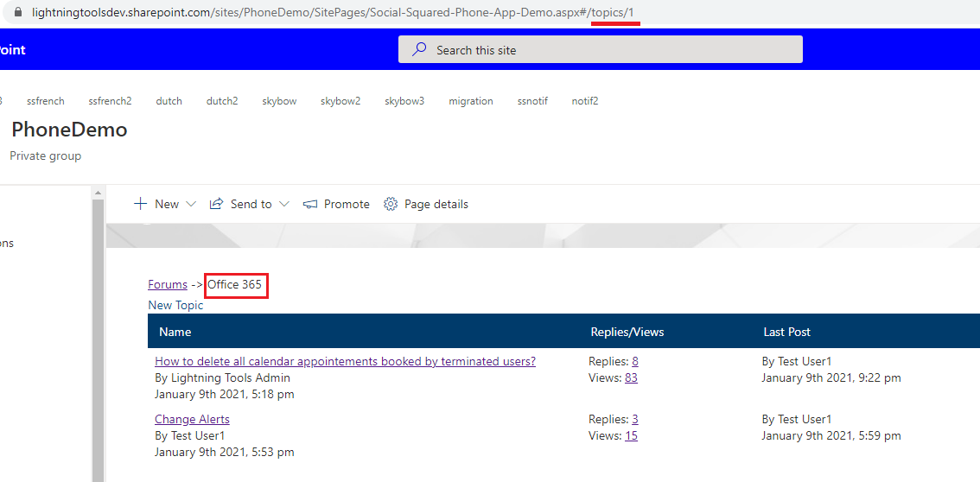Click the plus icon beside New

pos(140,204)
